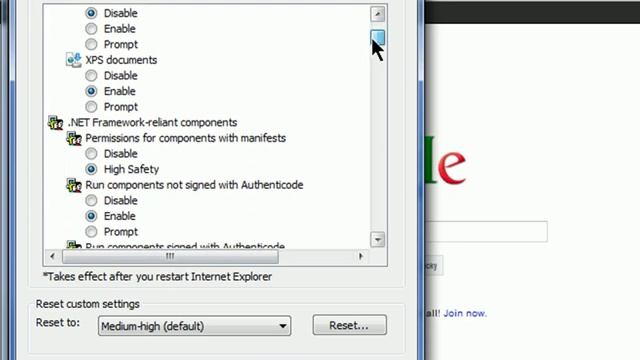Screen dimensions: 640x360
Task: Click Permissions for components with manifests text
Action: 185,138
